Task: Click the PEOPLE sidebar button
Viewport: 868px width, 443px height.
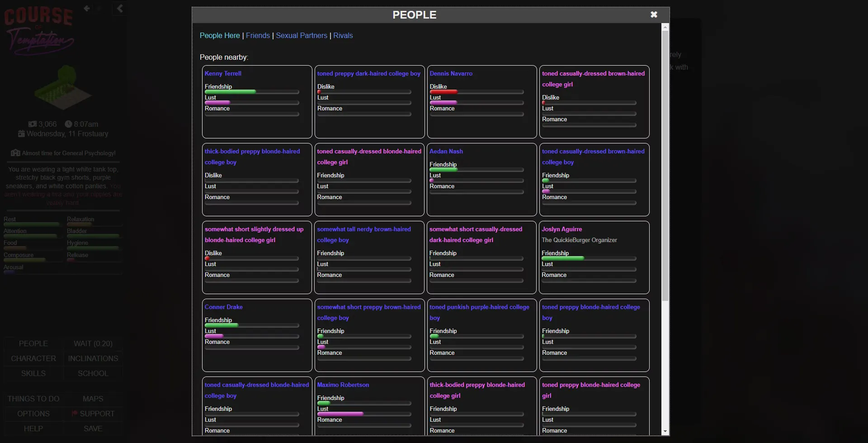Action: click(x=33, y=343)
